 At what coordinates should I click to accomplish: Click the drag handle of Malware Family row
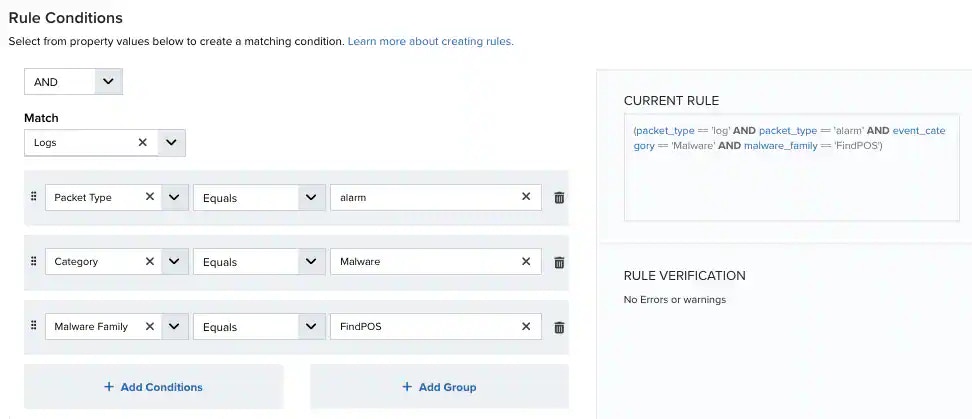pos(34,326)
